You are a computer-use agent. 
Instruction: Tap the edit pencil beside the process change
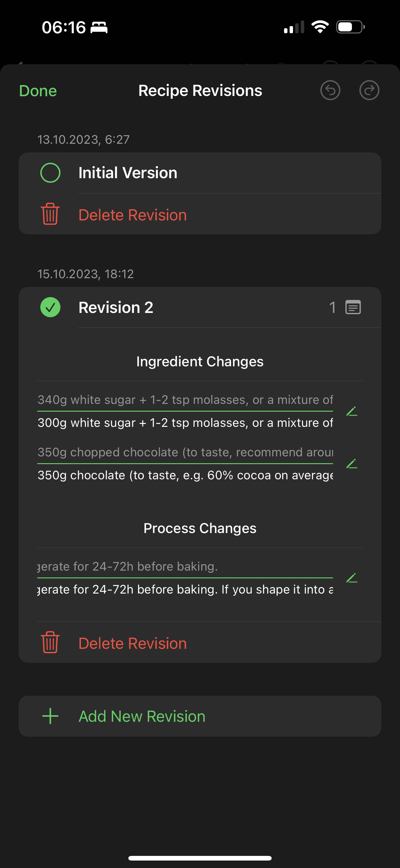click(x=352, y=578)
